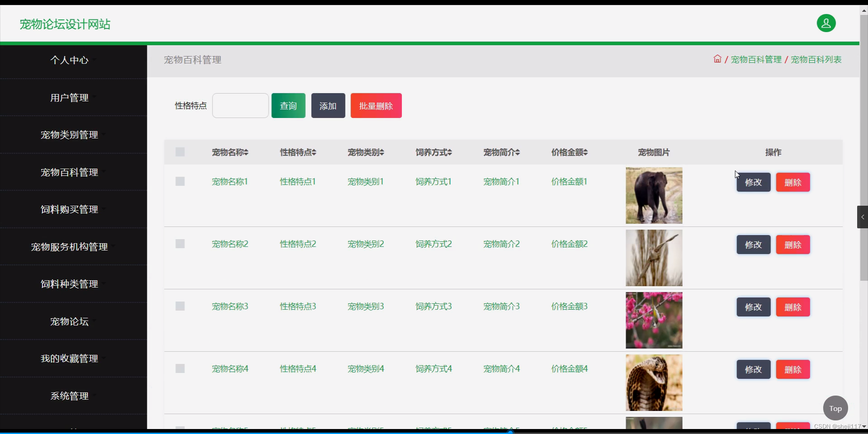Sort by 宠物名称 column arrows

[x=246, y=152]
